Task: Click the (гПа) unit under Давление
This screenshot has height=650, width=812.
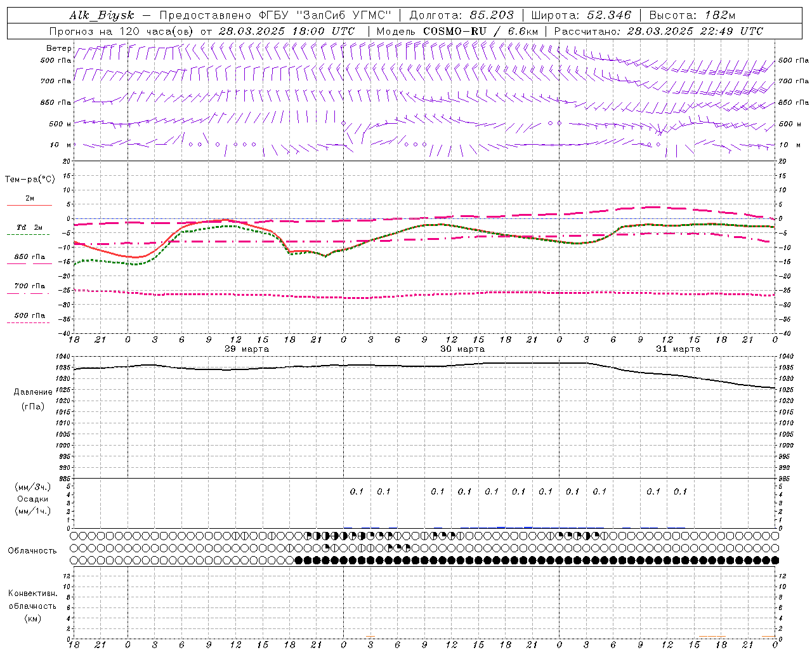Action: 33,407
